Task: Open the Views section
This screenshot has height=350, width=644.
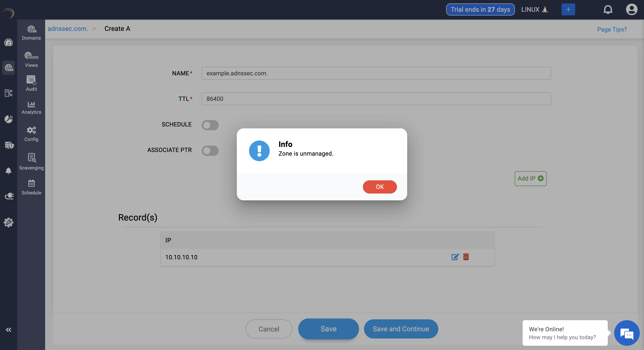Action: tap(31, 59)
